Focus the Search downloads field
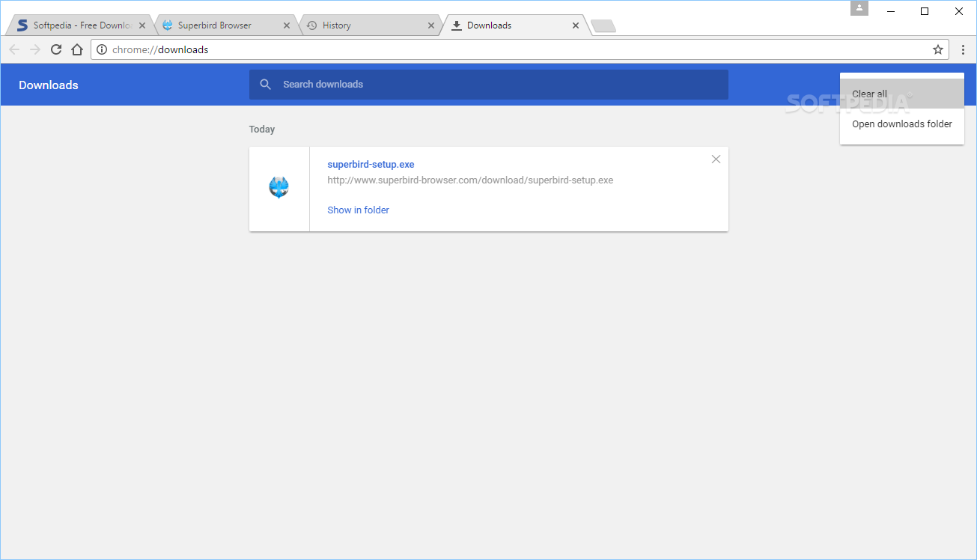This screenshot has height=560, width=977. point(488,85)
